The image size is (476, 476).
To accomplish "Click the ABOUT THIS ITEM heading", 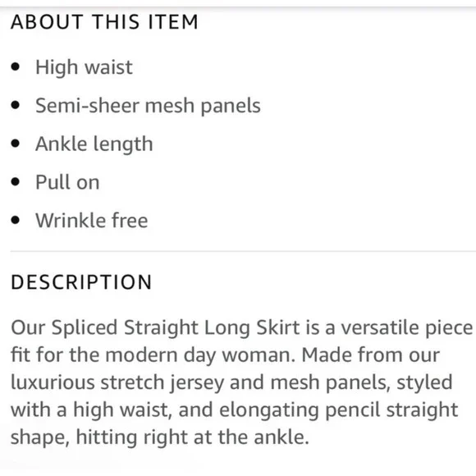I will pyautogui.click(x=104, y=22).
